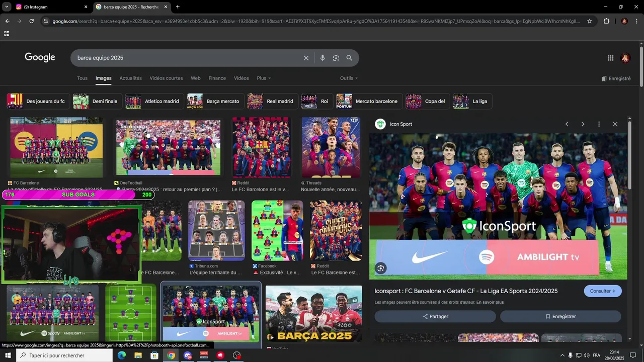Open Microsoft Edge from the taskbar
644x362 pixels.
[121, 355]
